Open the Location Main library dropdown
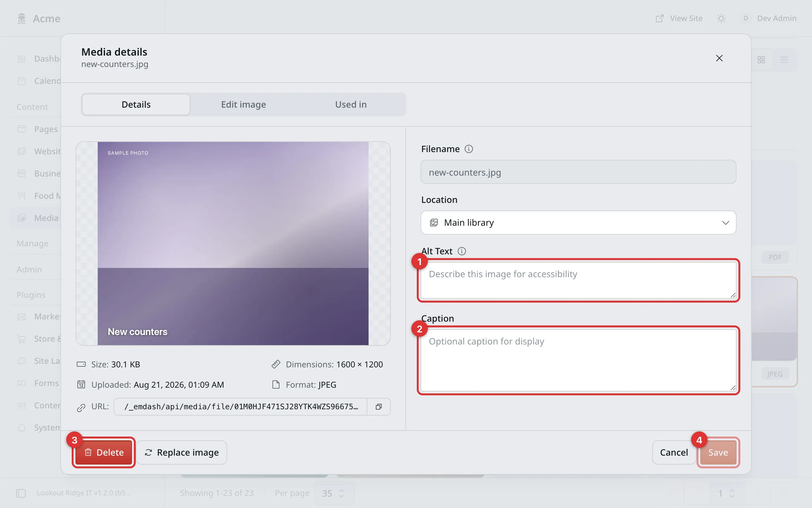The width and height of the screenshot is (812, 508). (x=578, y=223)
